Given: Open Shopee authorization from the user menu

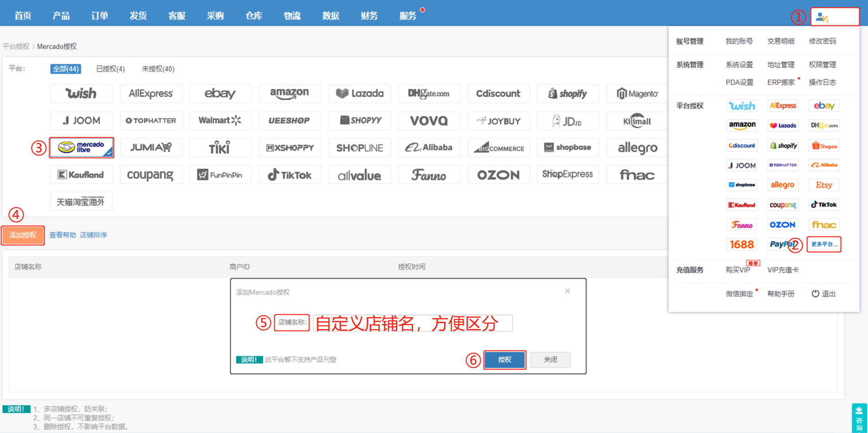Looking at the screenshot, I should (824, 146).
